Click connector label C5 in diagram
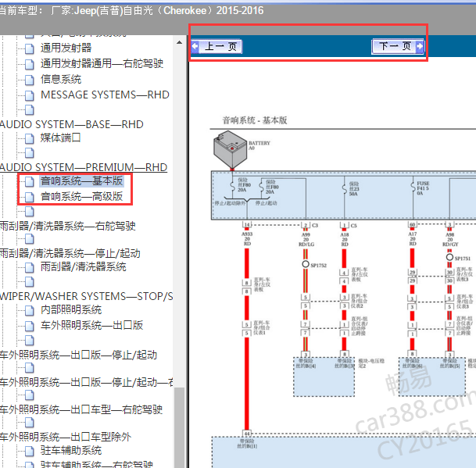 tap(353, 226)
